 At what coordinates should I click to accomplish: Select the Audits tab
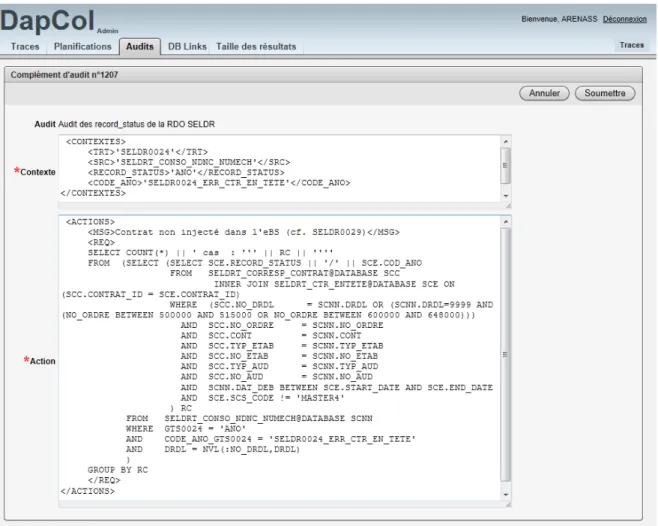tap(140, 46)
